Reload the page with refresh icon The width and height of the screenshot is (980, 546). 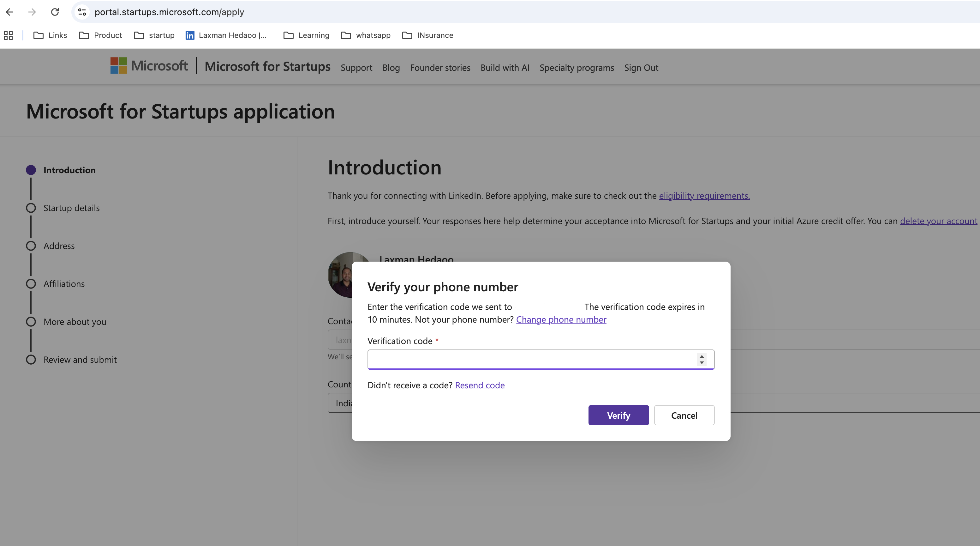[x=55, y=12]
